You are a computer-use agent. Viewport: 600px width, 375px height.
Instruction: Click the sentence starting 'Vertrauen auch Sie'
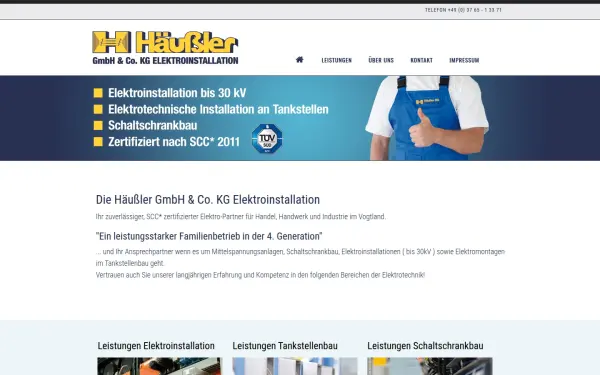click(260, 275)
